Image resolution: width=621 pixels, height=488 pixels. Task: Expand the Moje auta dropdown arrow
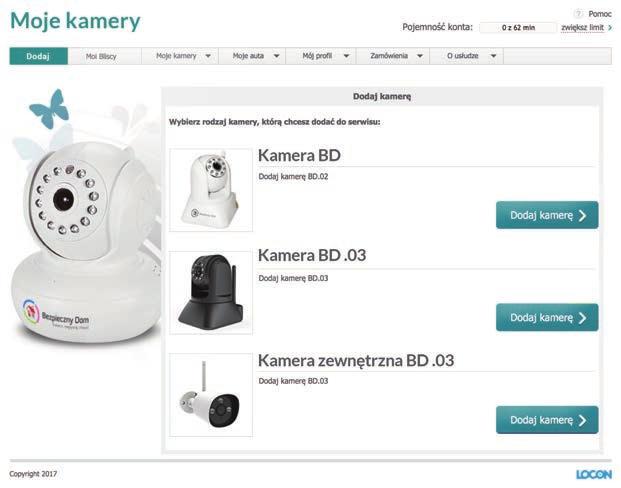[276, 56]
